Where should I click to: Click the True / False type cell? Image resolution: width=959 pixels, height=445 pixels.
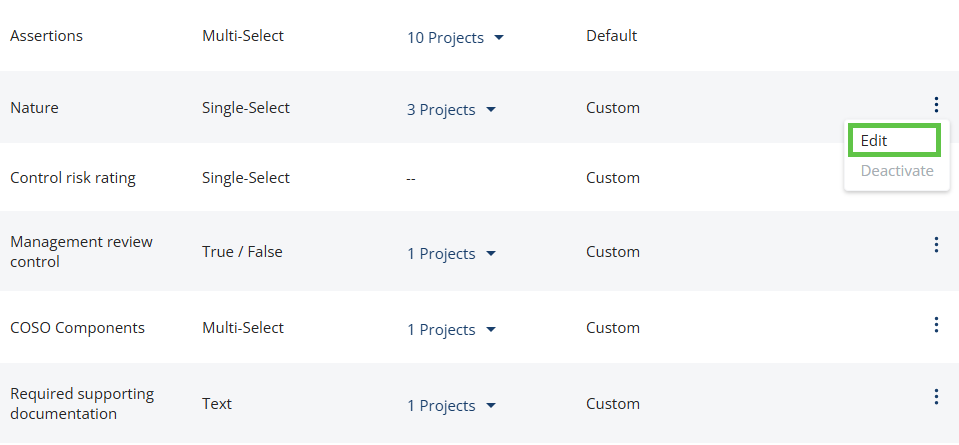tap(242, 252)
